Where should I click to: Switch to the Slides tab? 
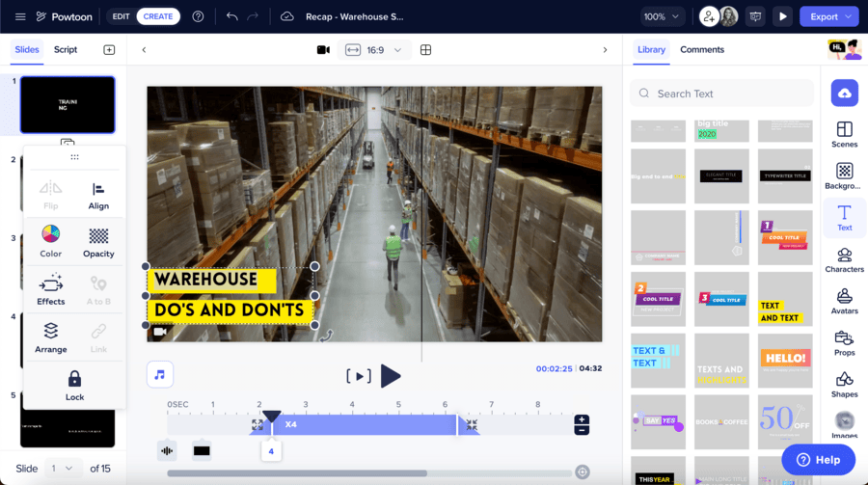27,49
